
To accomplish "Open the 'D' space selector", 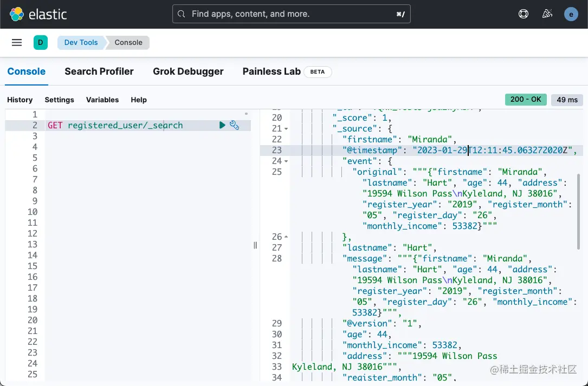I will [41, 42].
